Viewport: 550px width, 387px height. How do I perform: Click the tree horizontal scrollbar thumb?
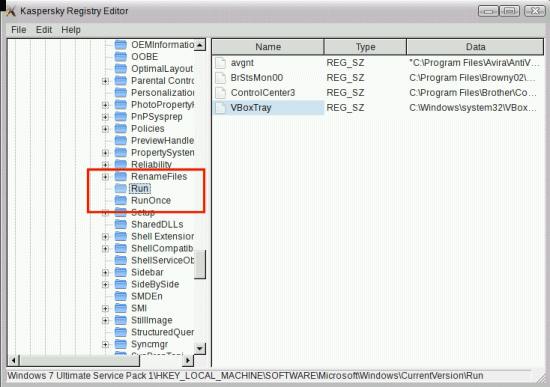(x=80, y=360)
